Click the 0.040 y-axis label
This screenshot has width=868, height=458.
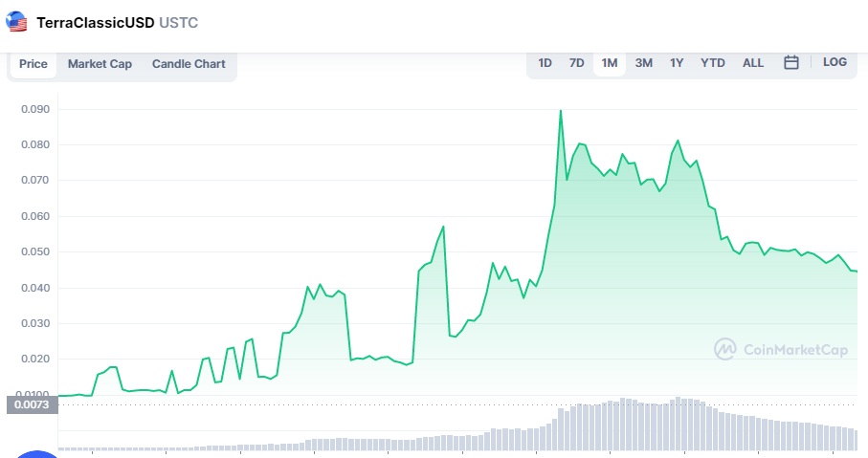(x=35, y=288)
